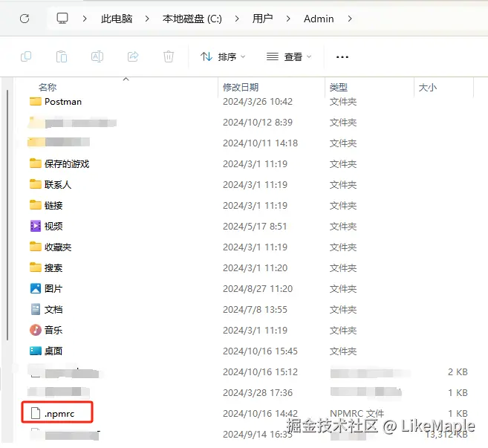Click the vertical scrollbar on left edge
Screen dimensions: 488x448
click(7, 215)
